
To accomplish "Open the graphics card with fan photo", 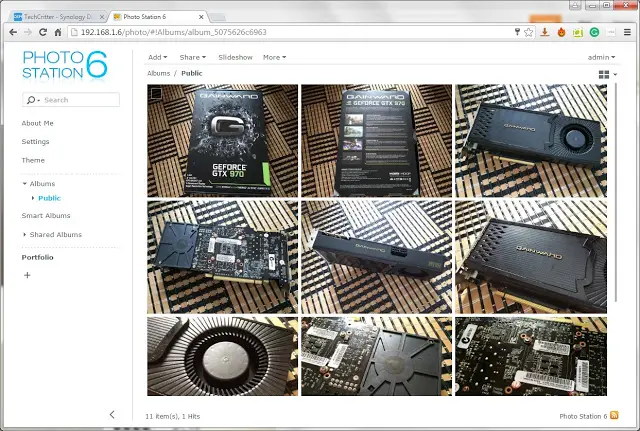I will [531, 141].
